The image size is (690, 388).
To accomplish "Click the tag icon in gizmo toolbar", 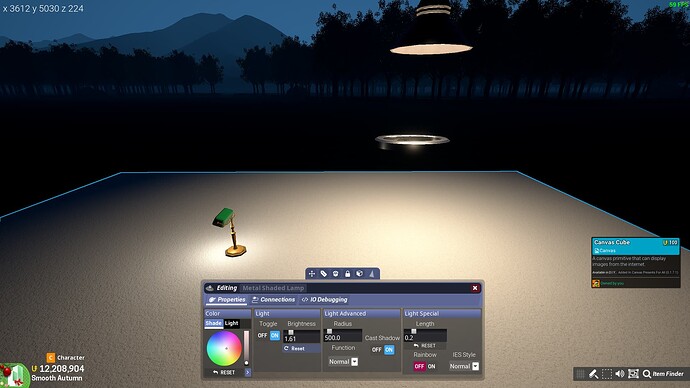I will (x=324, y=274).
